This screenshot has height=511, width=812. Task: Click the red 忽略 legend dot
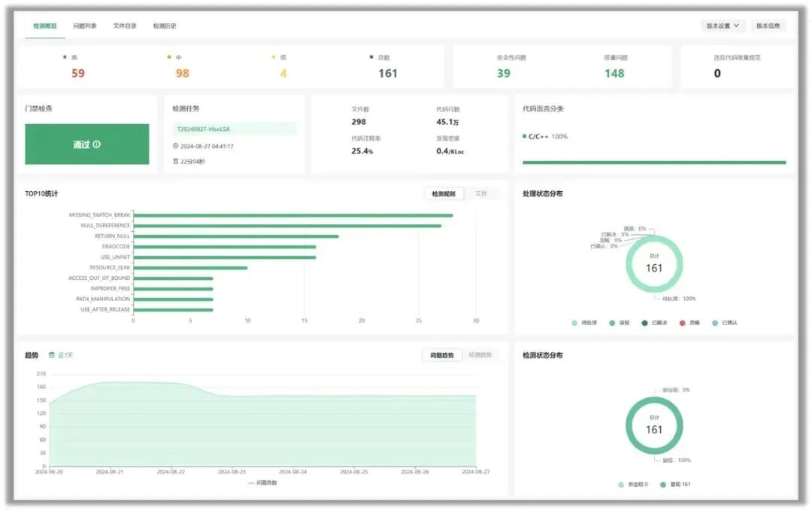coord(683,323)
